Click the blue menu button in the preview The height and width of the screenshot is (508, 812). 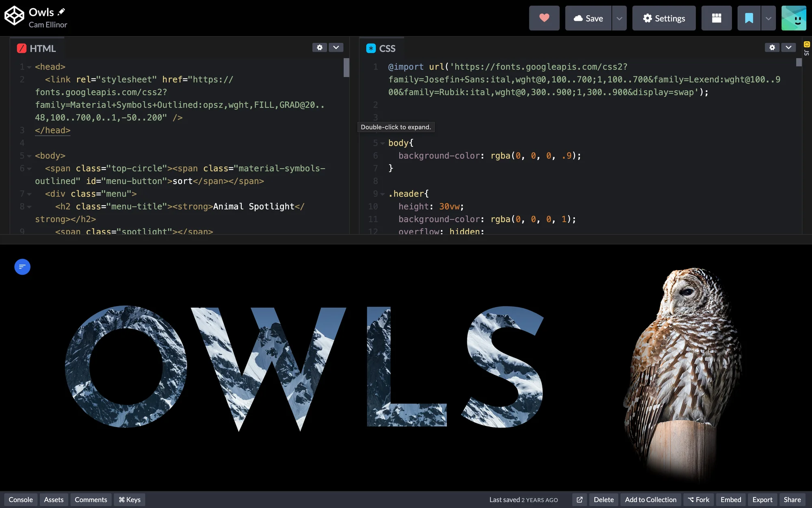click(x=22, y=267)
